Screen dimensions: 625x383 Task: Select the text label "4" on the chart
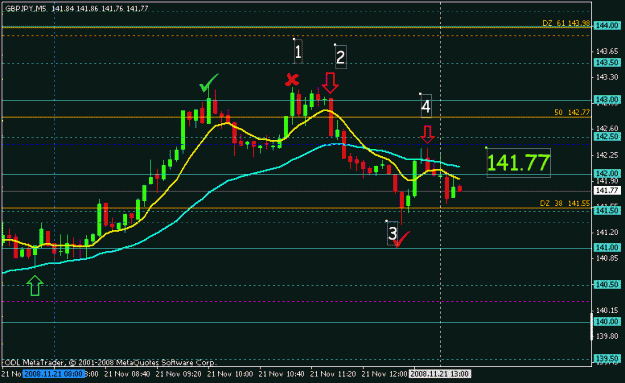point(426,107)
